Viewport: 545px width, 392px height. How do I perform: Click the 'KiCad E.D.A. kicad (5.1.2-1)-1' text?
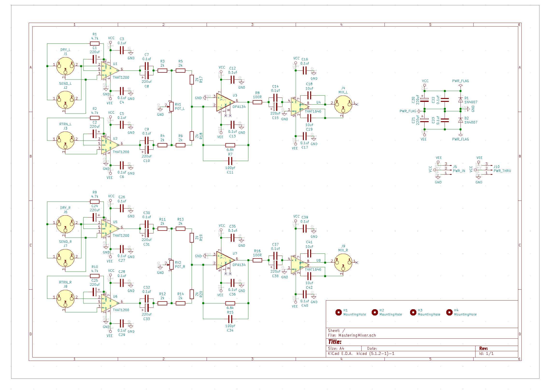361,353
